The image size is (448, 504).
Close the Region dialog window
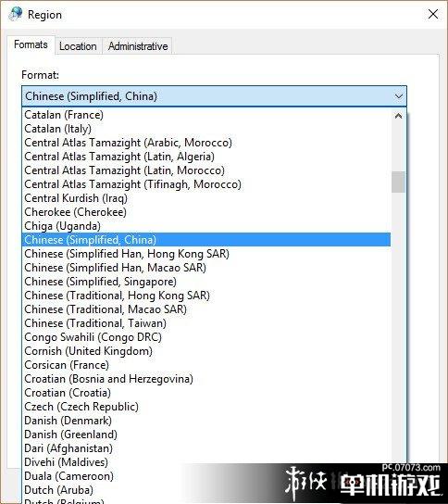[433, 14]
